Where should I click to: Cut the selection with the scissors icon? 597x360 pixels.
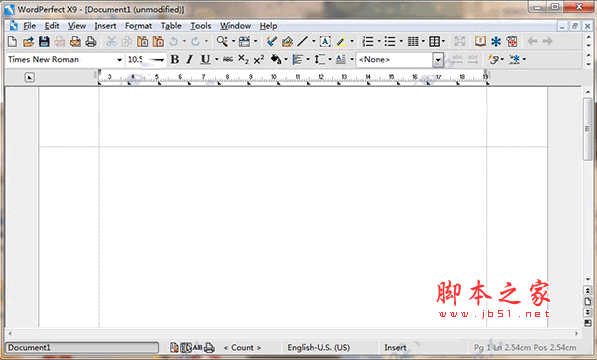[x=111, y=41]
